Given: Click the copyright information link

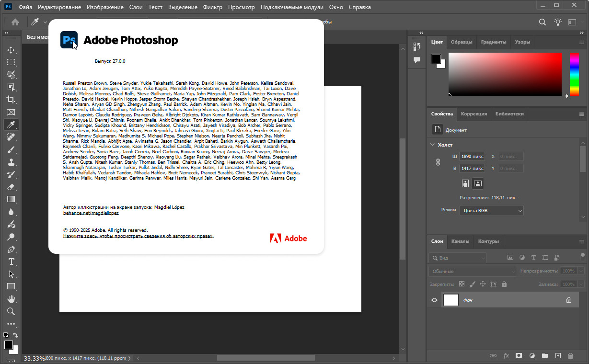Looking at the screenshot, I should tap(139, 236).
